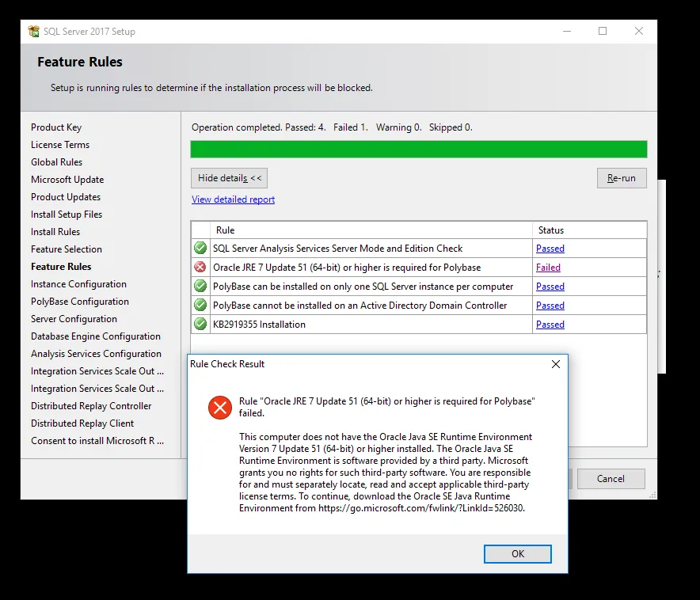Go to Install Setup Files step
This screenshot has height=600, width=700.
point(67,215)
